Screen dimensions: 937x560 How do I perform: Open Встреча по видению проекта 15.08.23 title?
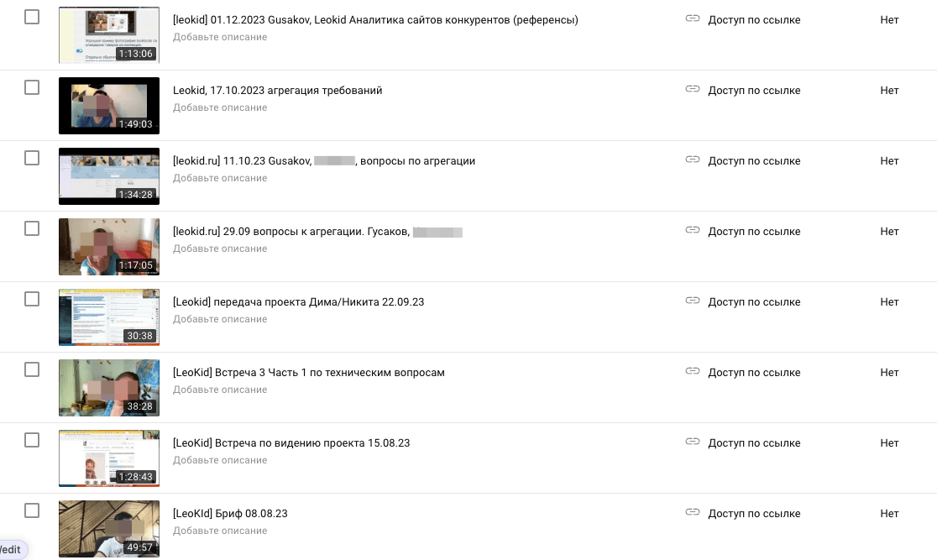point(291,442)
